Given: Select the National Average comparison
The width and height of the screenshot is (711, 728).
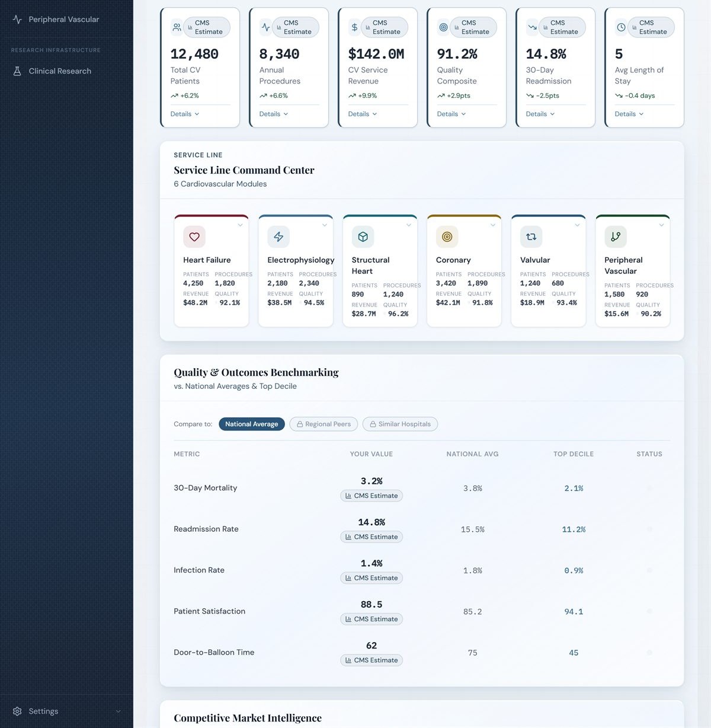Looking at the screenshot, I should coord(252,424).
